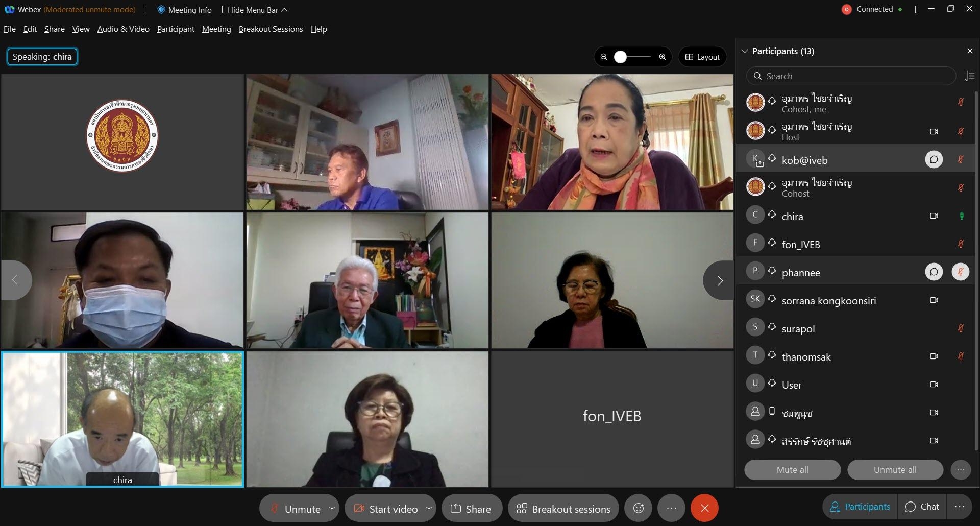
Task: Click the zoom in magnifier icon
Action: [x=663, y=57]
